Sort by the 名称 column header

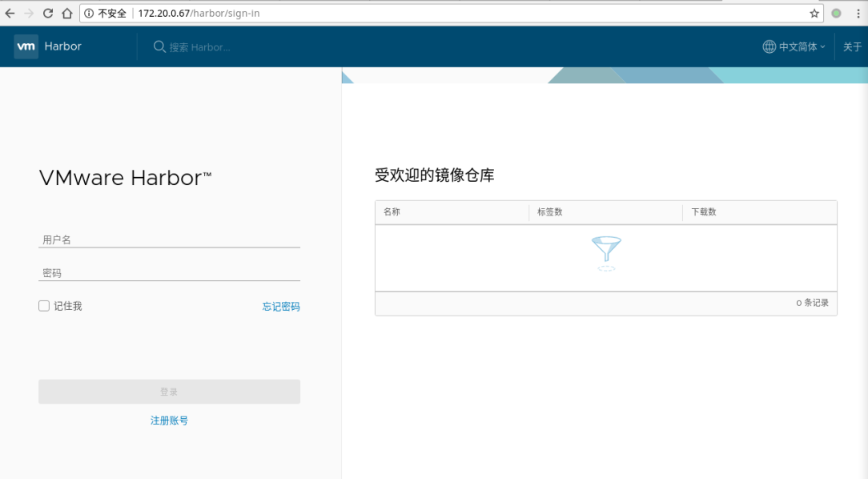coord(392,212)
